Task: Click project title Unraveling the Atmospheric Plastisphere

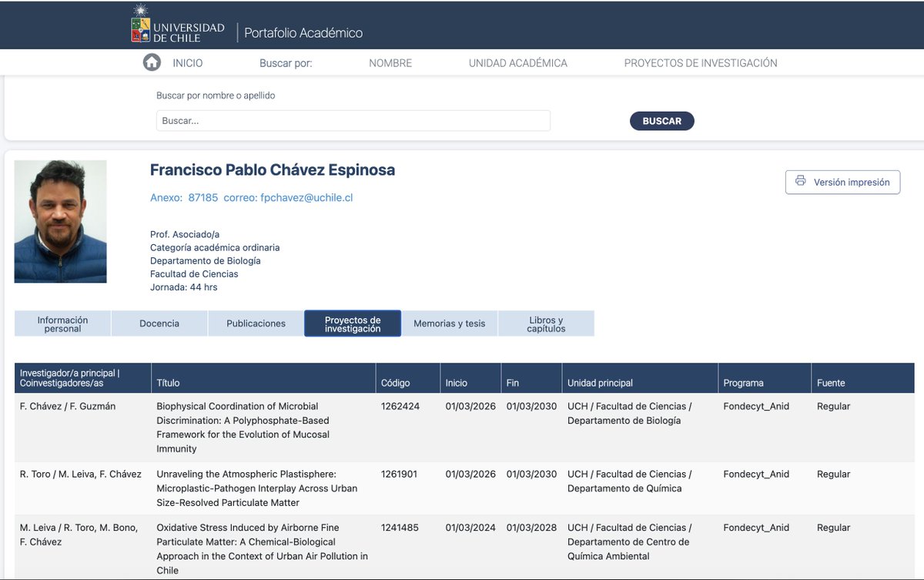Action: (x=256, y=488)
